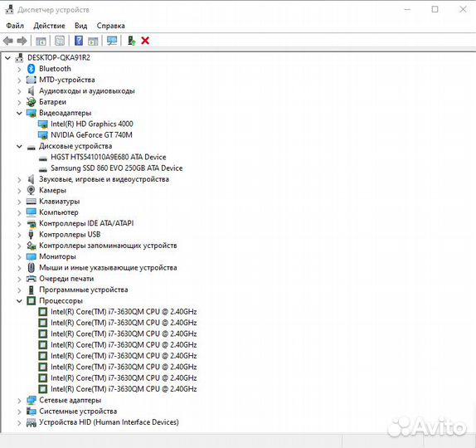Collapse the Процессоры category

pos(19,300)
